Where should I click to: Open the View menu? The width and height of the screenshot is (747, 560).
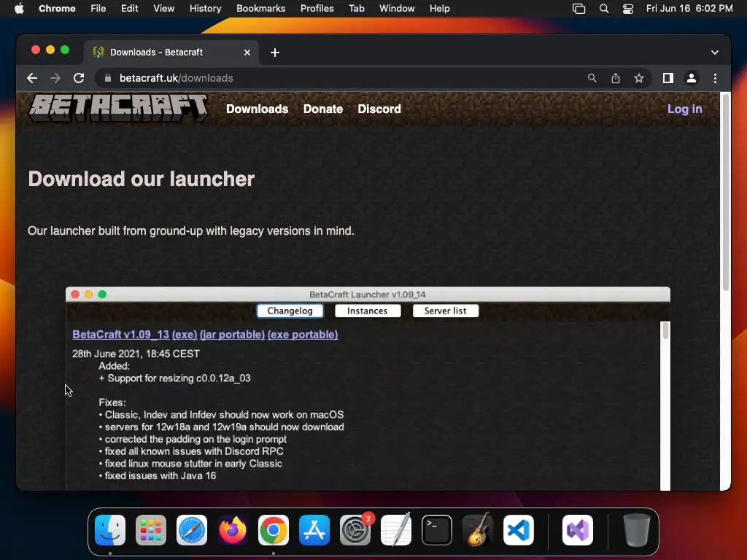coord(163,9)
